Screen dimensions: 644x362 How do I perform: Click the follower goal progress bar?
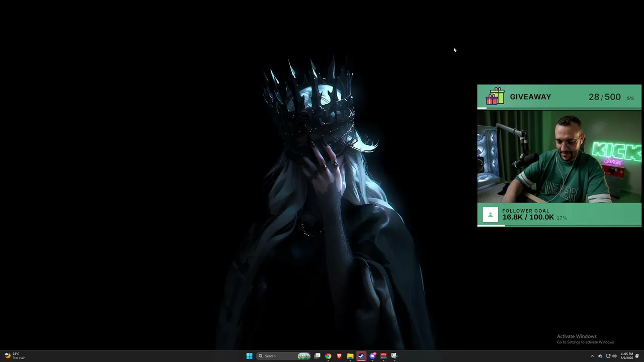[x=559, y=226]
